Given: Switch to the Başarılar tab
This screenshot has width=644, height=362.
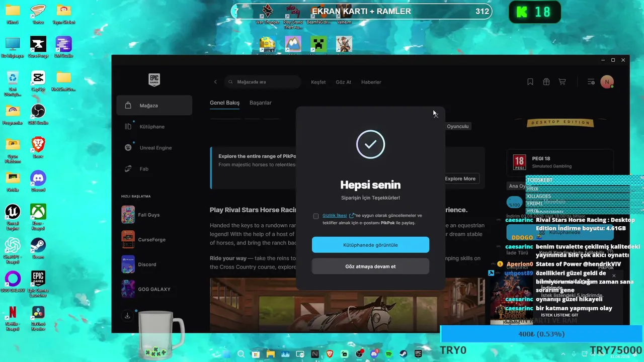Looking at the screenshot, I should (x=261, y=103).
